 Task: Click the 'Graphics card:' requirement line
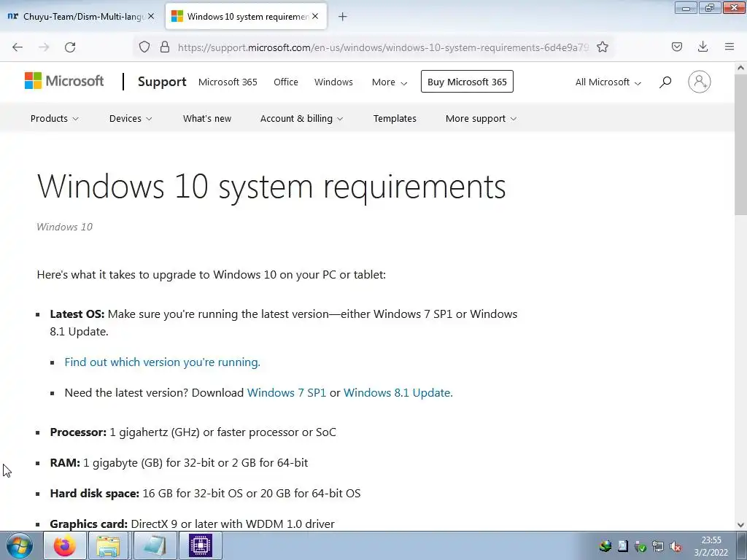coord(192,524)
